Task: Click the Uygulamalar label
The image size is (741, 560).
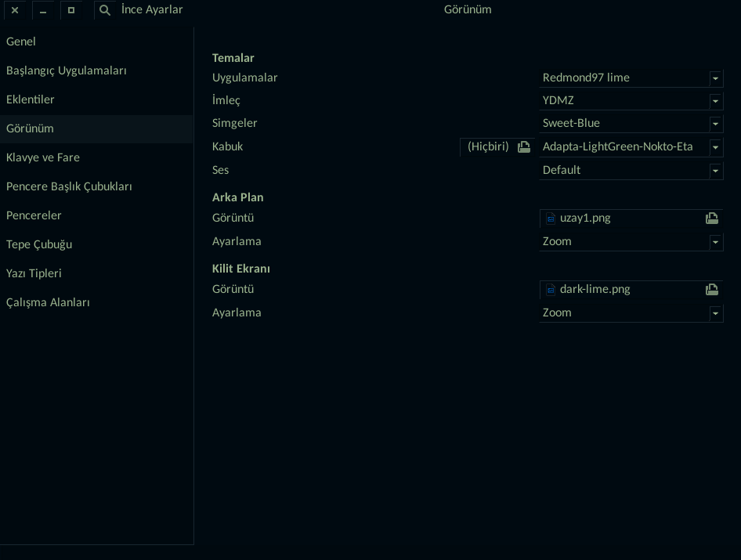Action: tap(245, 78)
